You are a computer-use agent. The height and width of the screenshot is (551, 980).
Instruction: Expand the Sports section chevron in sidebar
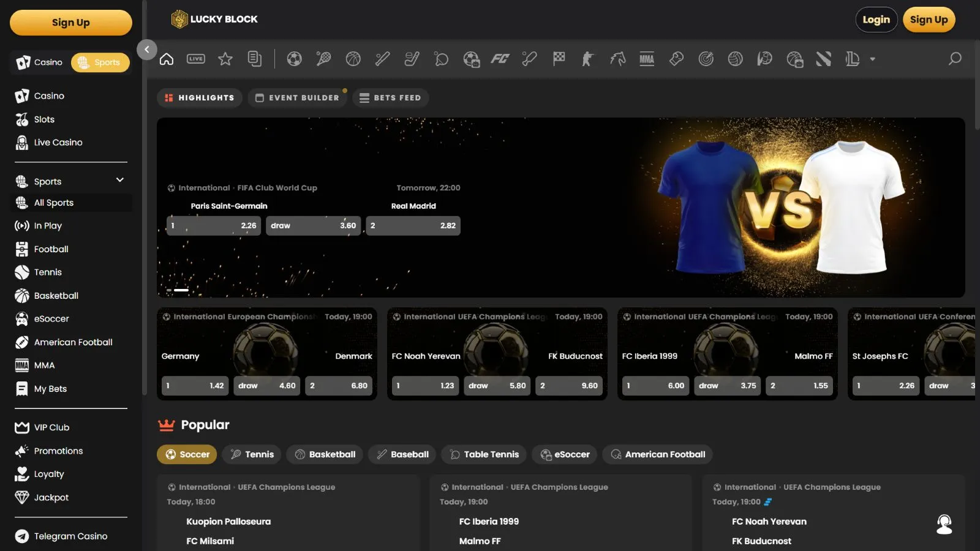(120, 180)
